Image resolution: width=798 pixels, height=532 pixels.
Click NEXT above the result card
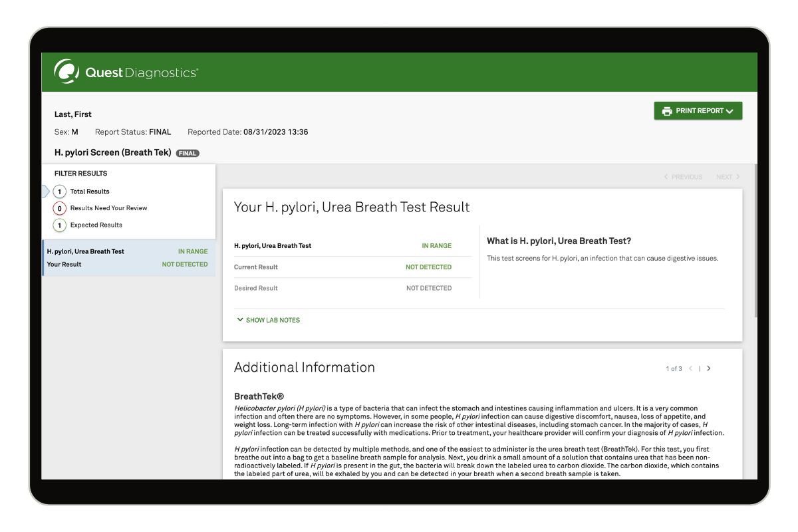724,177
